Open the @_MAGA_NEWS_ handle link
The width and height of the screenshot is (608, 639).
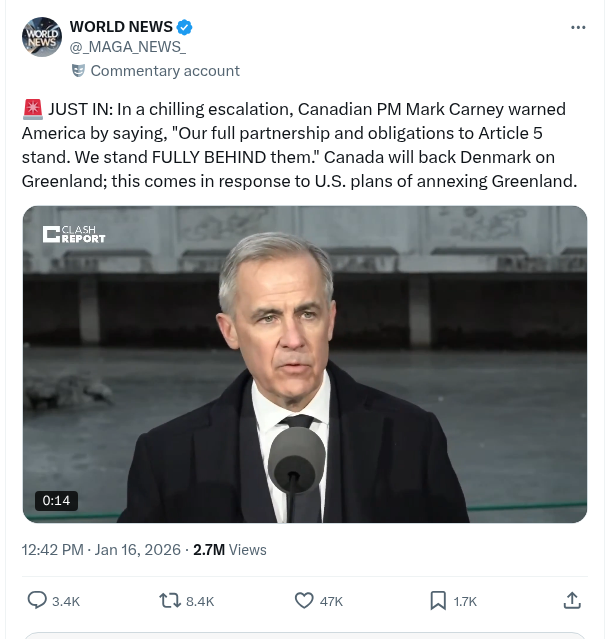(127, 47)
